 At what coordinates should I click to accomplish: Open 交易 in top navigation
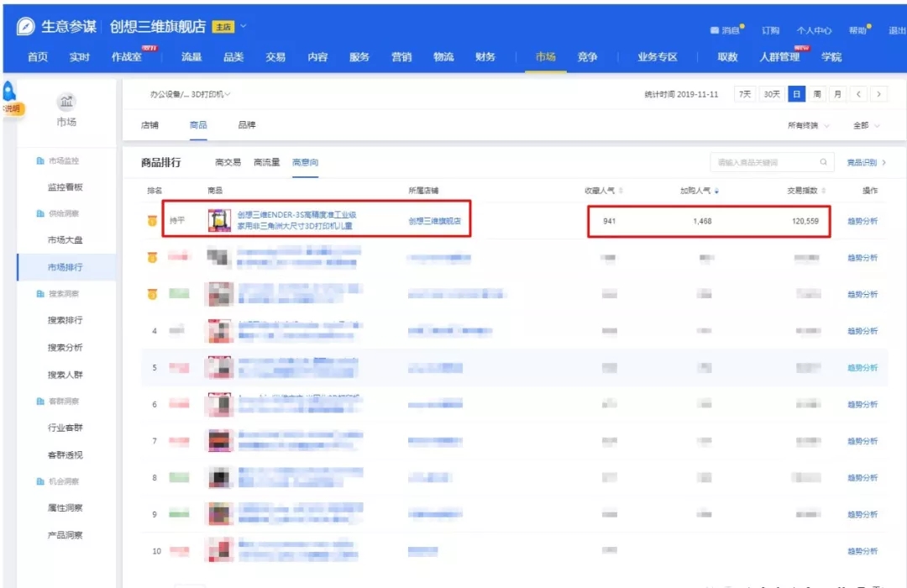275,57
